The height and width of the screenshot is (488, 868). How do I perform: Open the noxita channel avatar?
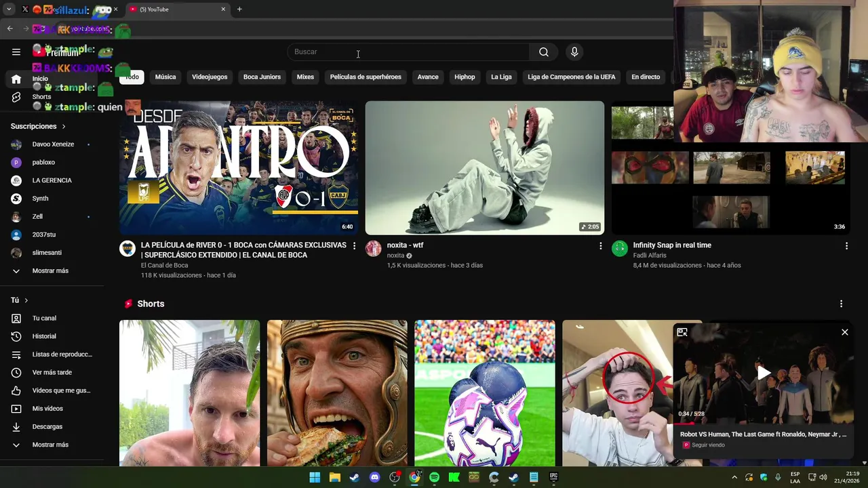click(374, 249)
